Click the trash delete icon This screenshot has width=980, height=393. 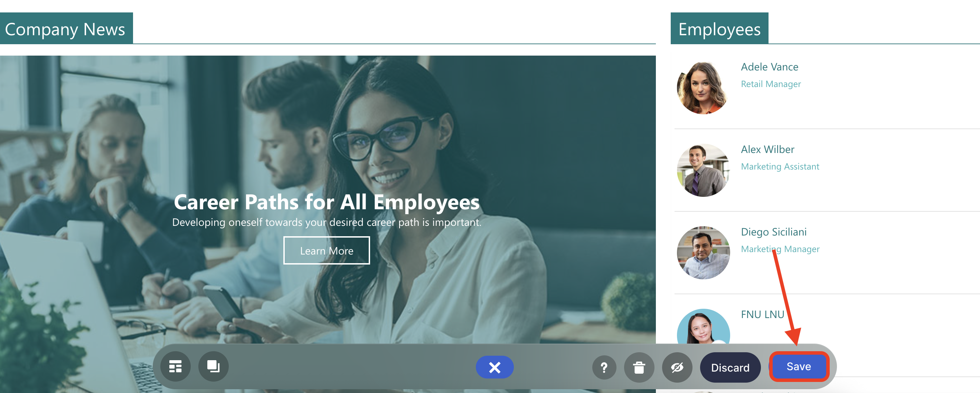639,367
